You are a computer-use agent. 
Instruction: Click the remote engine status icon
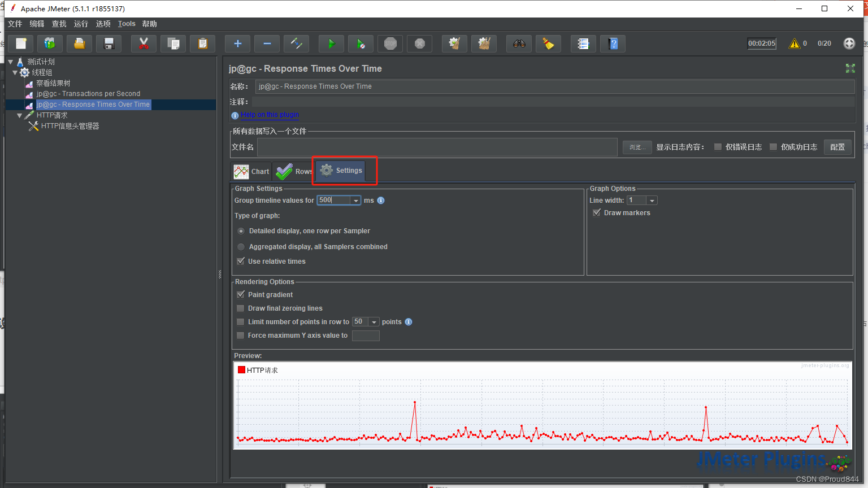(849, 43)
